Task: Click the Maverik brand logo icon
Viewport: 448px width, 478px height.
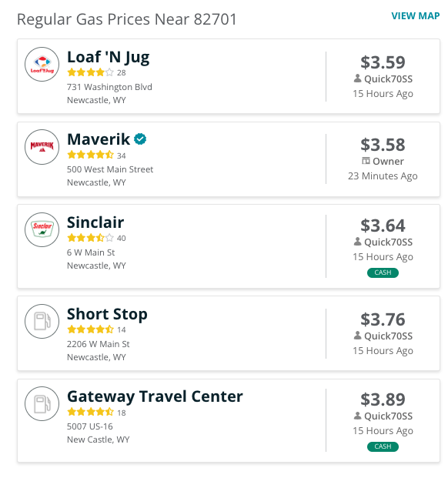Action: [42, 147]
